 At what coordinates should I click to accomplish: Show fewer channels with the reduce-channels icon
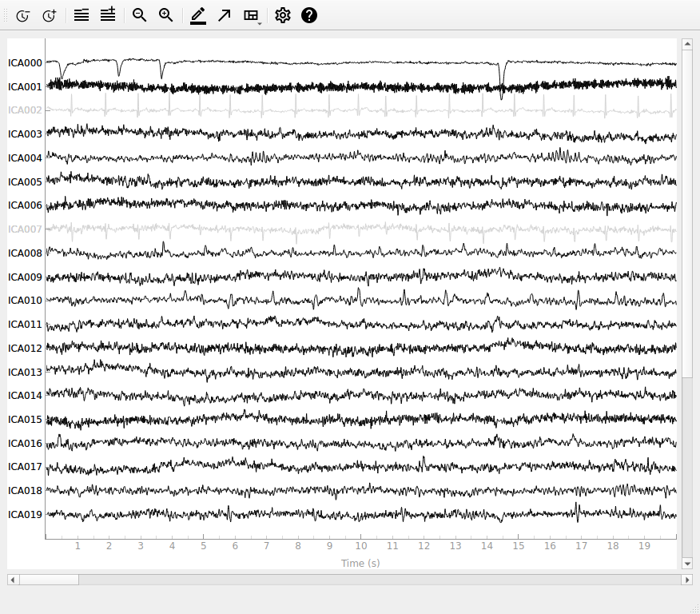pos(82,16)
